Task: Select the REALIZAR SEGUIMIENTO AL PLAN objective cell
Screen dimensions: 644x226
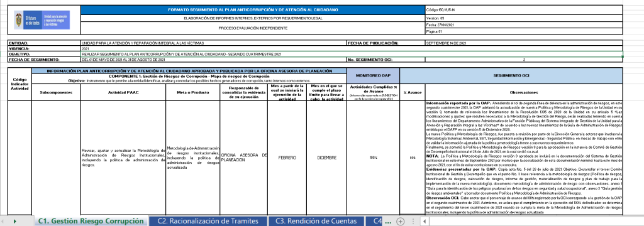Action: coord(352,54)
